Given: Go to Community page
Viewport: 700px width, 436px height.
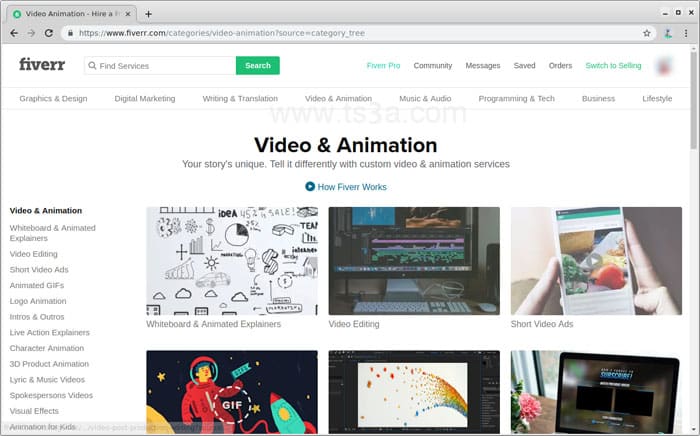Looking at the screenshot, I should pyautogui.click(x=433, y=66).
